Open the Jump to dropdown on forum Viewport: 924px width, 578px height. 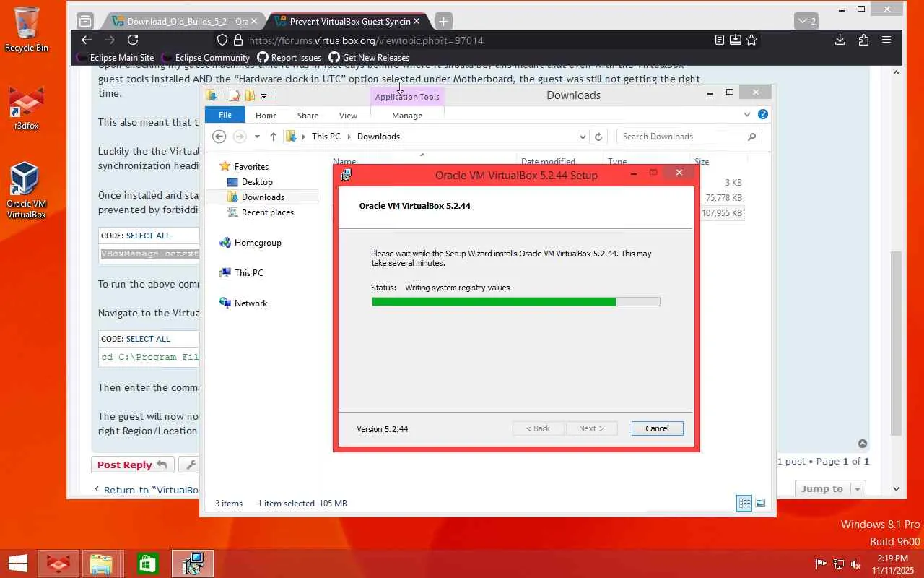tap(829, 489)
